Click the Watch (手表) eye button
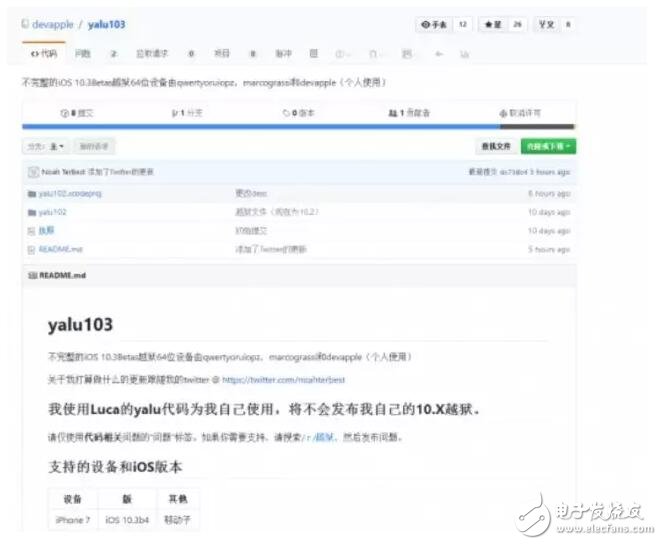The height and width of the screenshot is (545, 662). 436,24
